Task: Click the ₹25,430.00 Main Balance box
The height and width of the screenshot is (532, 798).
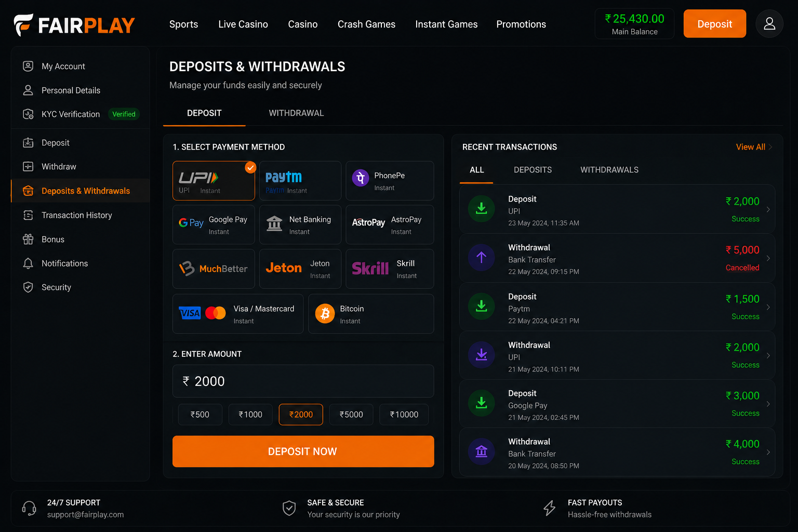Action: click(634, 24)
